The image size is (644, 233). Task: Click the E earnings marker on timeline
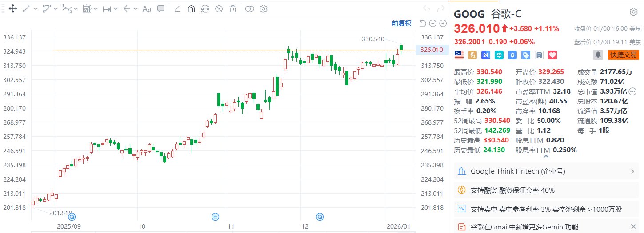pyautogui.click(x=215, y=217)
